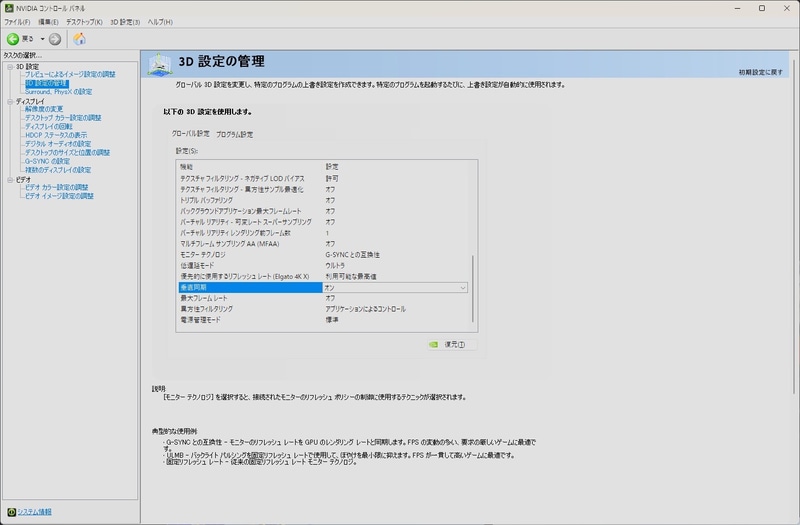Screen dimensions: 800x525
Task: Select 3D 設定の管理 in the task tree
Action: 46,83
